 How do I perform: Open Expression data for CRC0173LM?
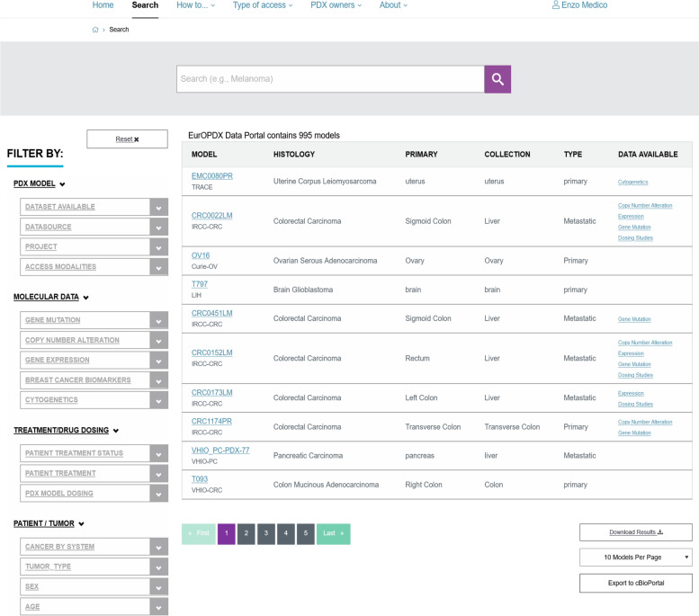(x=631, y=394)
